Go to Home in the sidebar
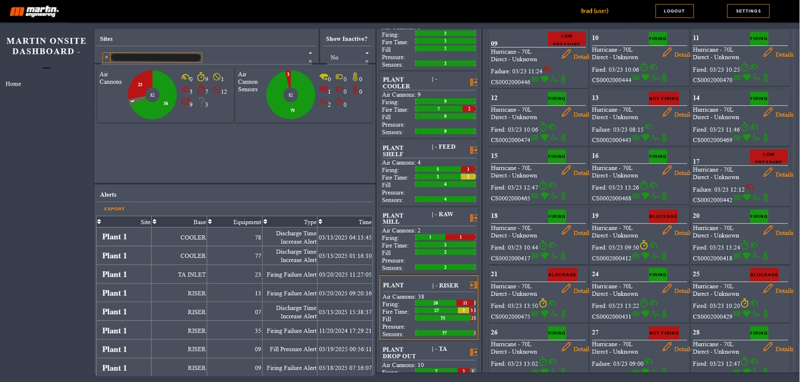Viewport: 800px width, 382px height. pos(13,84)
